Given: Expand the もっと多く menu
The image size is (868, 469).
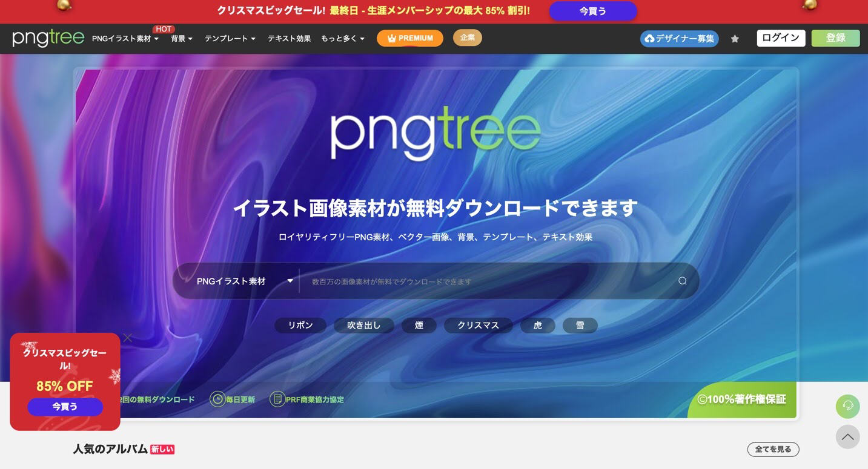Looking at the screenshot, I should pyautogui.click(x=343, y=39).
